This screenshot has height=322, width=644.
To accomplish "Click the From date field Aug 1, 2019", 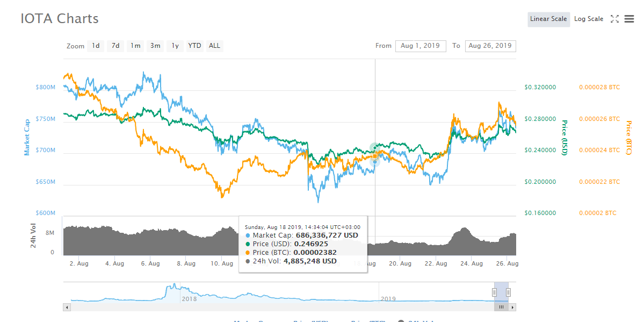I will (x=421, y=46).
